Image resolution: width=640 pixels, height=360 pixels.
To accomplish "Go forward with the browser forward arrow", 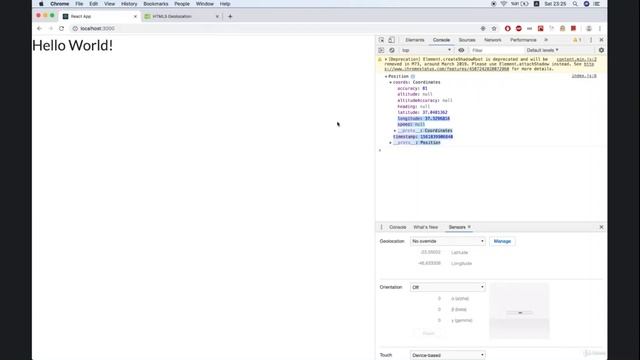I will [51, 29].
